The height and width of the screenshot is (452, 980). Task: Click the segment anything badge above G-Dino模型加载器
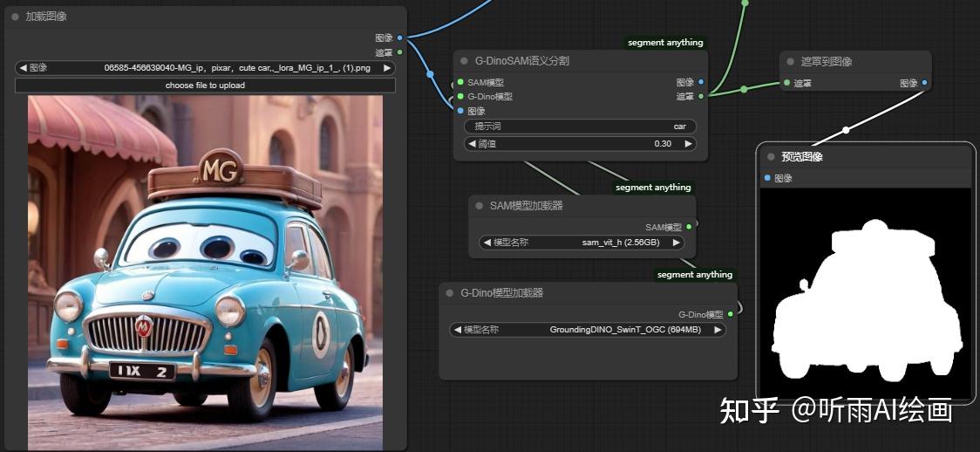tap(695, 275)
